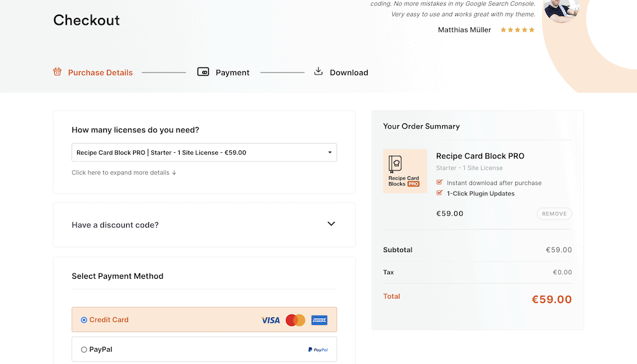Viewport: 637px width, 364px height.
Task: Click the Subtotal €59.00 value
Action: 559,250
